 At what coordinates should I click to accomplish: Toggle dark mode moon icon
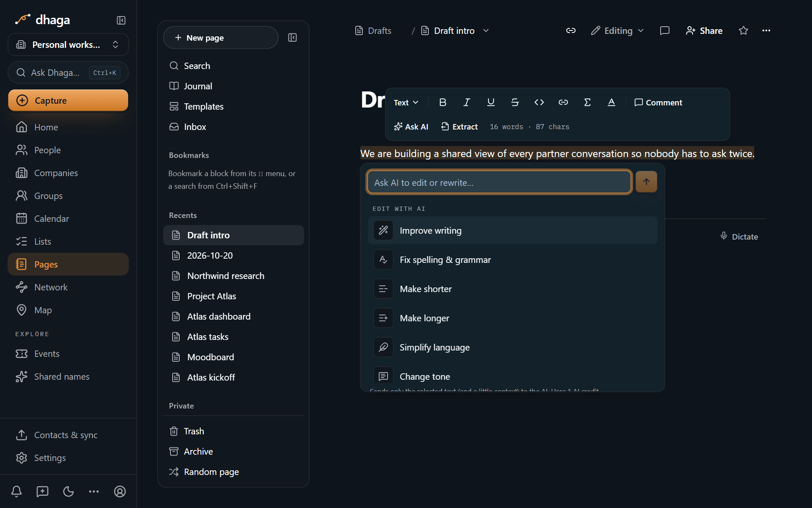coord(68,491)
